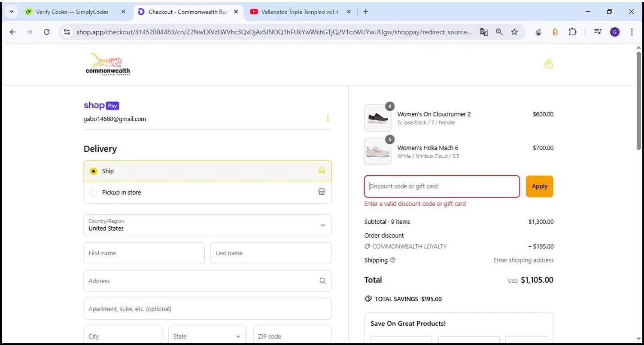644x345 pixels.
Task: Click the First name field
Action: 144,253
